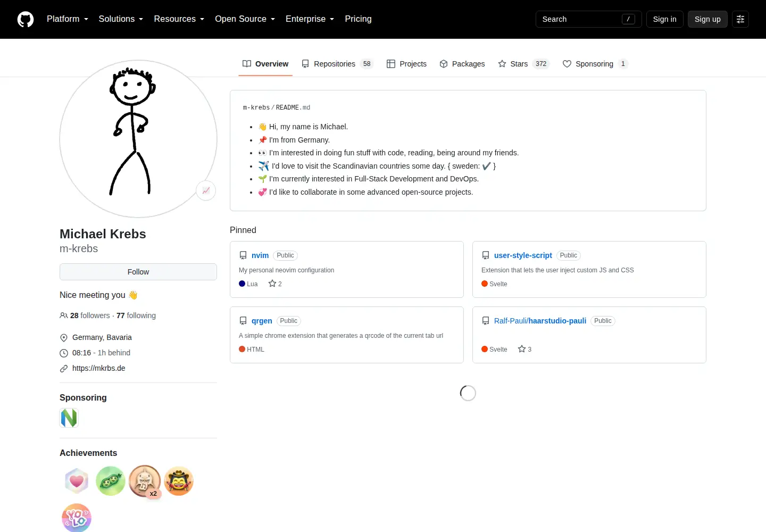The image size is (766, 532).
Task: Visit the https://mkrbs.de website link
Action: point(99,368)
